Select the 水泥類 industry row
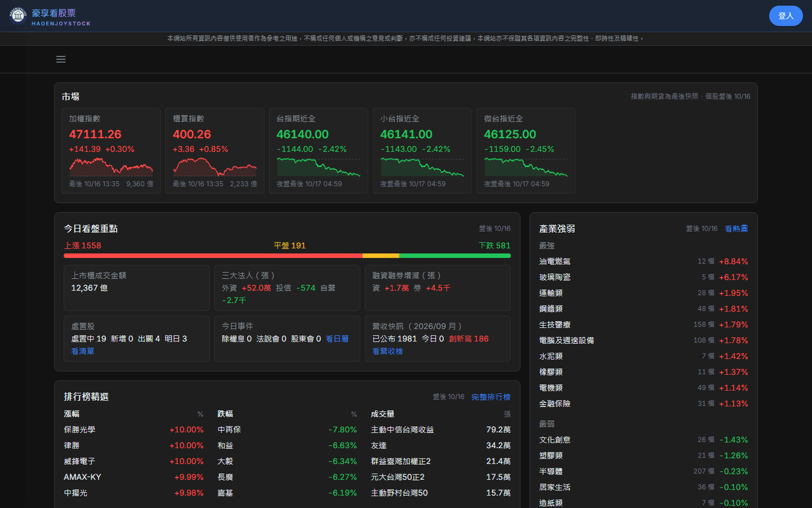 coord(643,356)
